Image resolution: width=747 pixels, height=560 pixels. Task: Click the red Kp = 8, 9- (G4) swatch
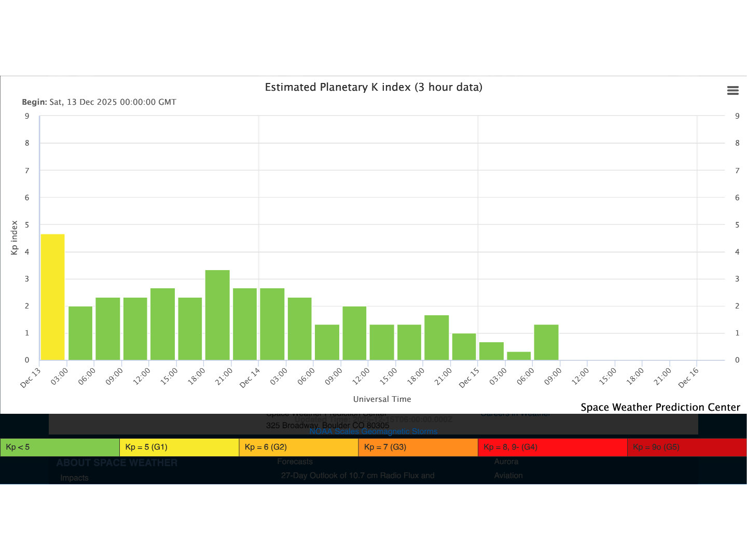coord(552,447)
